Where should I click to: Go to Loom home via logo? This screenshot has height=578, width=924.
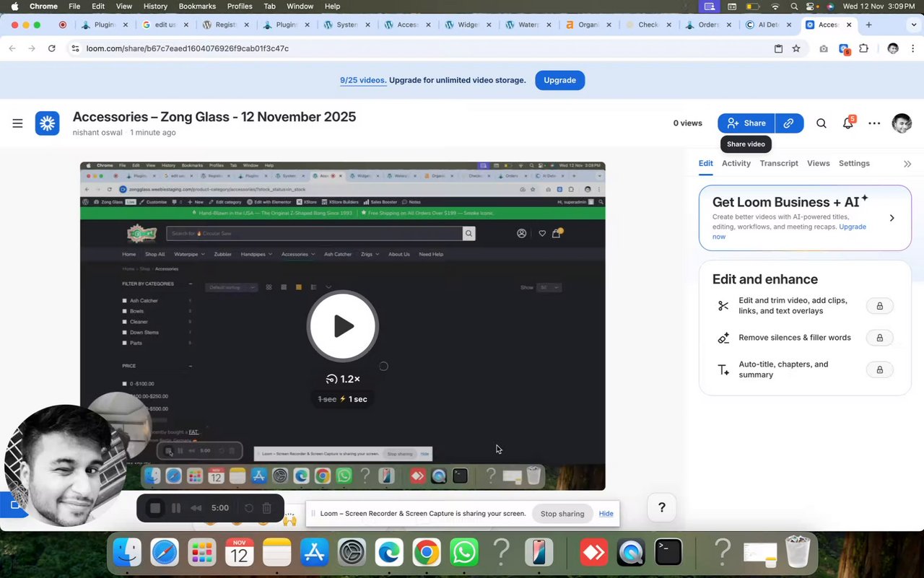pos(48,123)
